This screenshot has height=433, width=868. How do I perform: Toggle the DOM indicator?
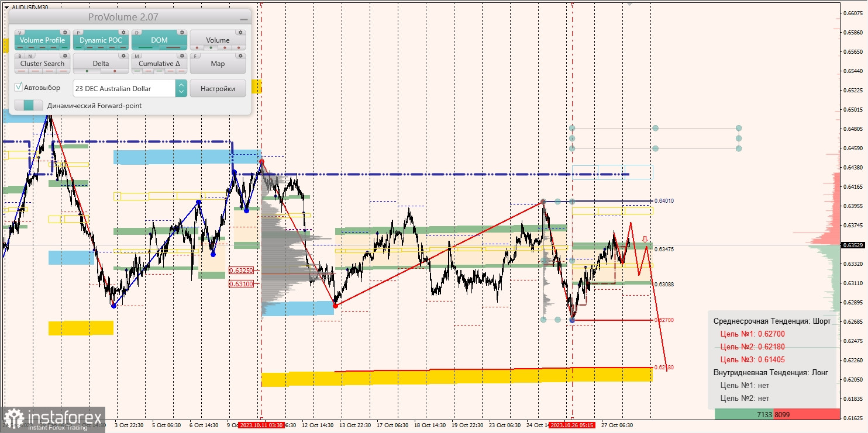point(159,40)
